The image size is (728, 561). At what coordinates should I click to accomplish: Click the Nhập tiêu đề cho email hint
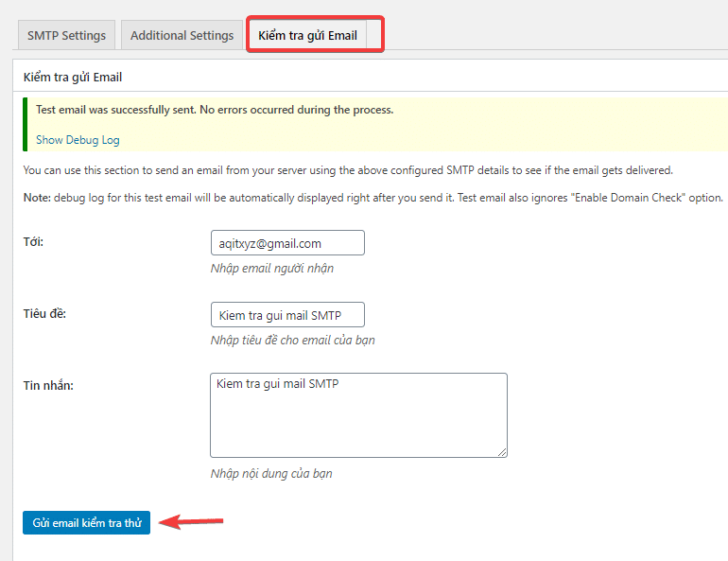coord(293,340)
